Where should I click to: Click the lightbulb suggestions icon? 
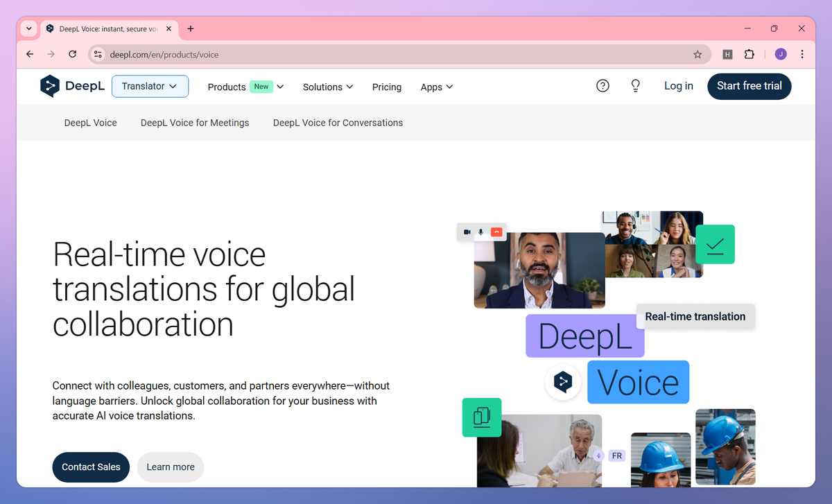click(x=635, y=86)
